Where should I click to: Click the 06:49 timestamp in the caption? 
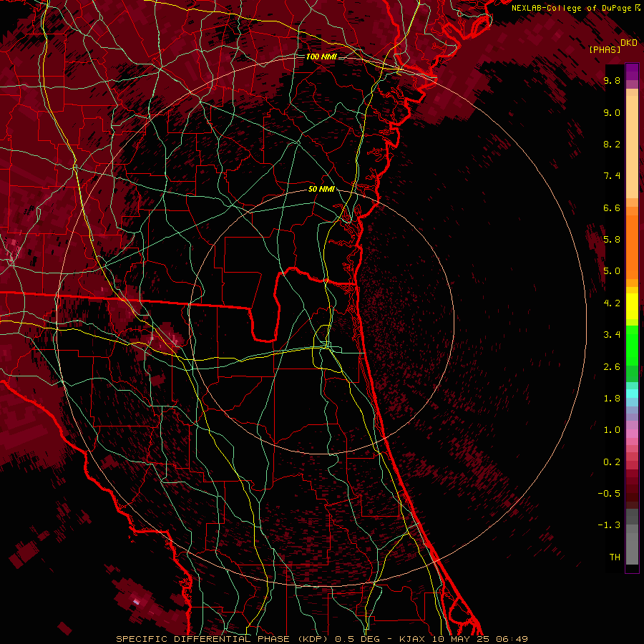click(x=511, y=639)
